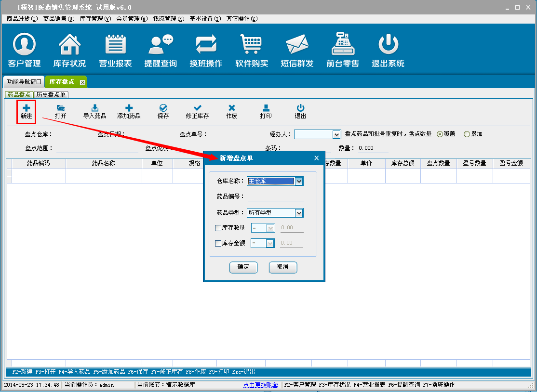Open the 库存管理 menu
The image size is (537, 392).
95,19
